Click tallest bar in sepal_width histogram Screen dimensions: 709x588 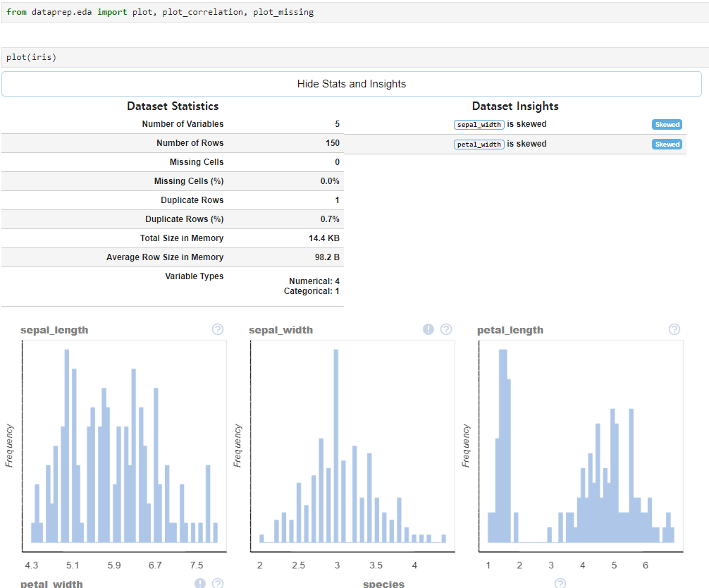(x=336, y=446)
